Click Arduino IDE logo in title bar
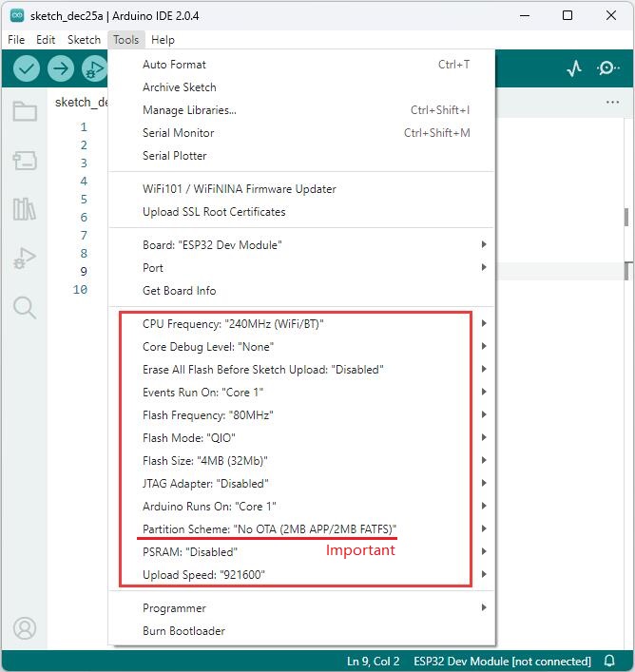Image resolution: width=635 pixels, height=672 pixels. (x=17, y=16)
